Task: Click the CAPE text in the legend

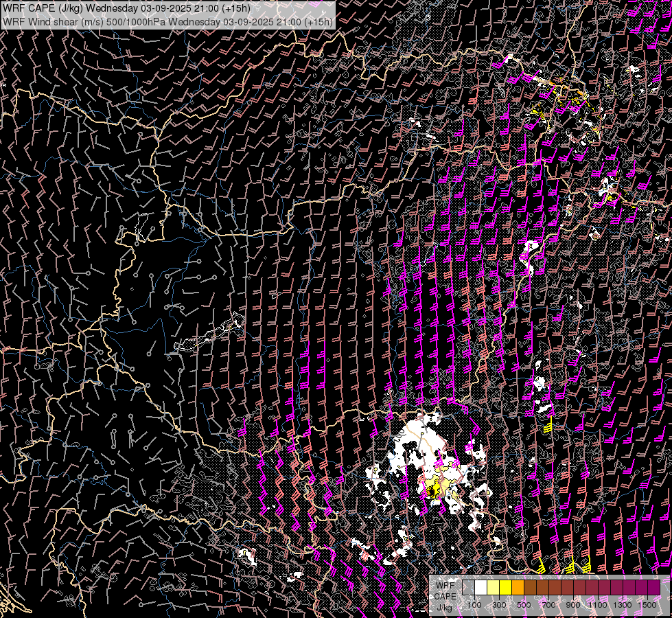Action: click(x=445, y=597)
